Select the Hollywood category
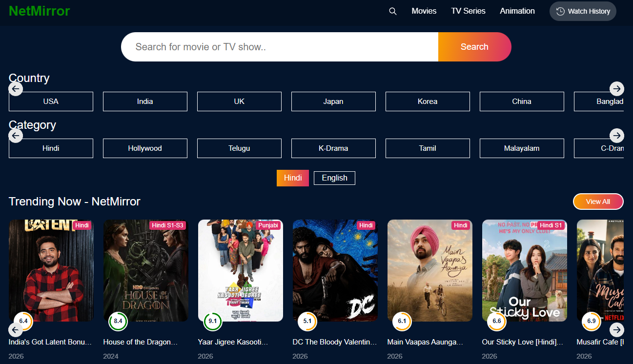The image size is (633, 364). pos(145,148)
